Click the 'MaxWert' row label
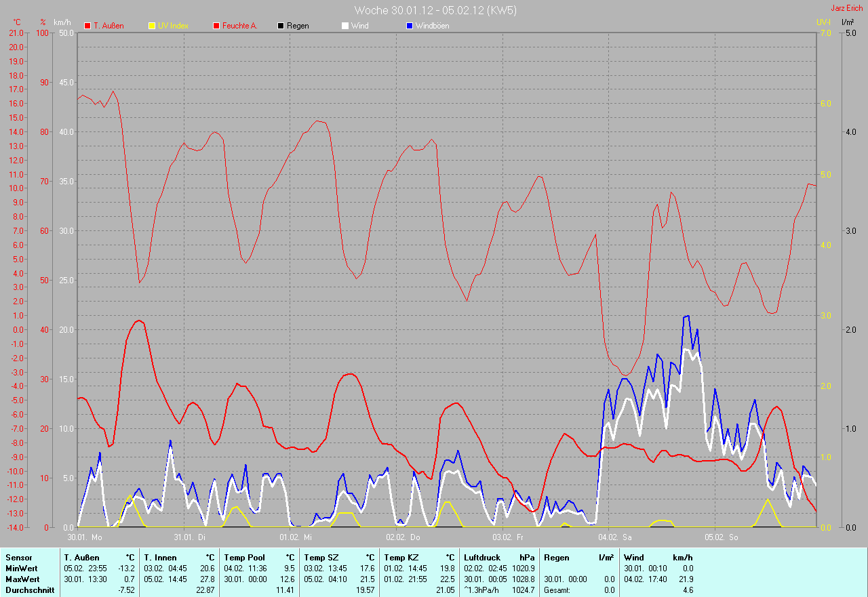This screenshot has width=868, height=597. click(22, 579)
